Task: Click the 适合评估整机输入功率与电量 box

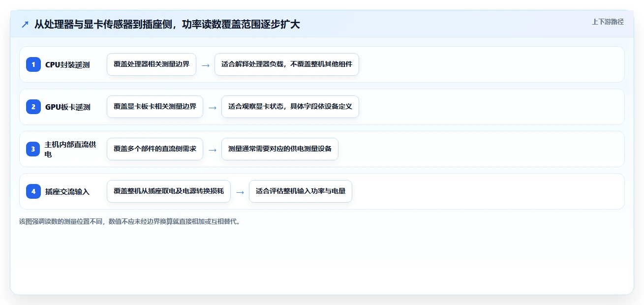Action: coord(301,191)
